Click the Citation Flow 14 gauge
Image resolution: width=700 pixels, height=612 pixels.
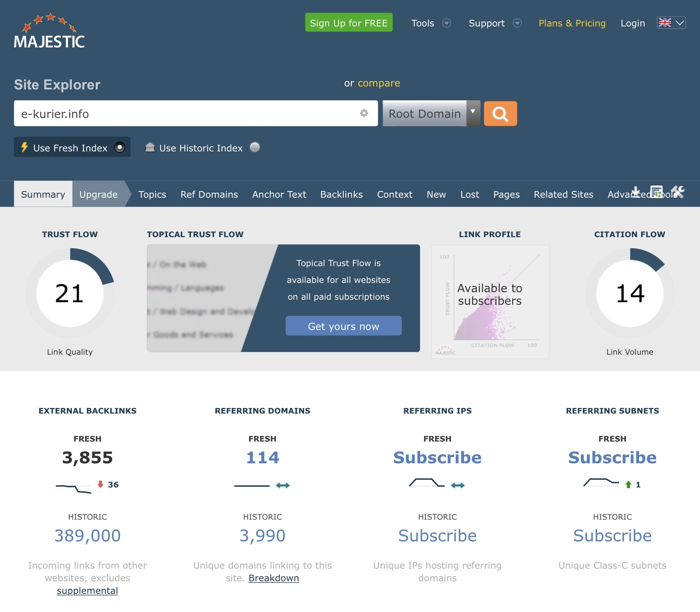(630, 293)
